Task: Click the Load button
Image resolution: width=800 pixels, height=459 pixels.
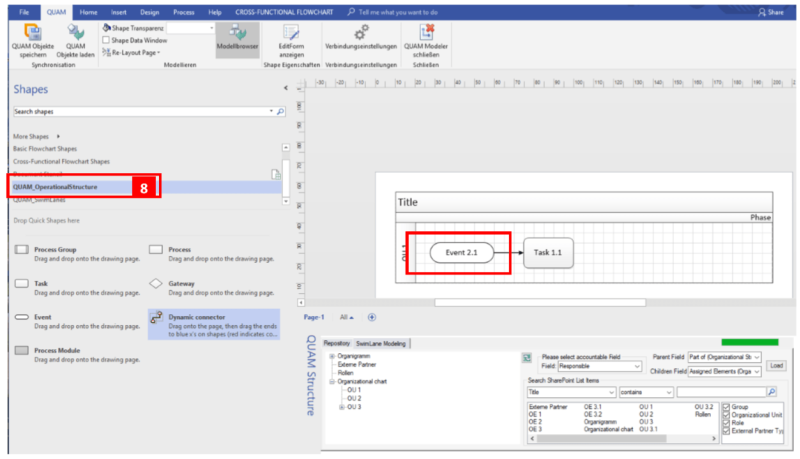Action: click(x=777, y=366)
